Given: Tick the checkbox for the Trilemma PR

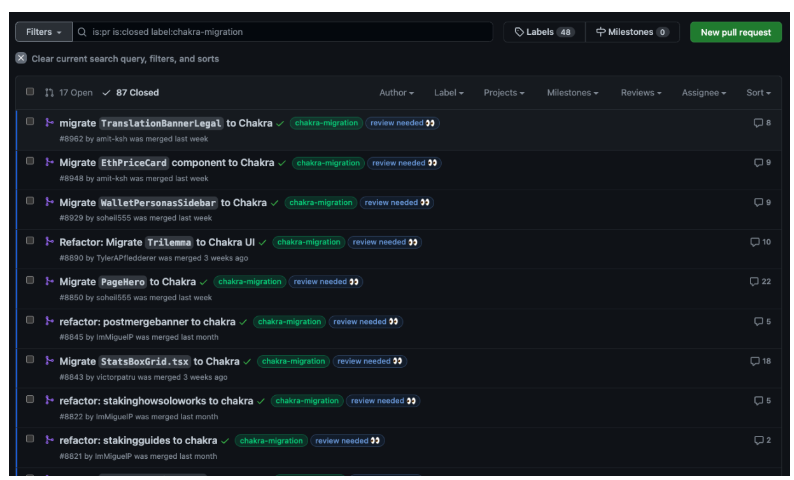Looking at the screenshot, I should [x=30, y=241].
